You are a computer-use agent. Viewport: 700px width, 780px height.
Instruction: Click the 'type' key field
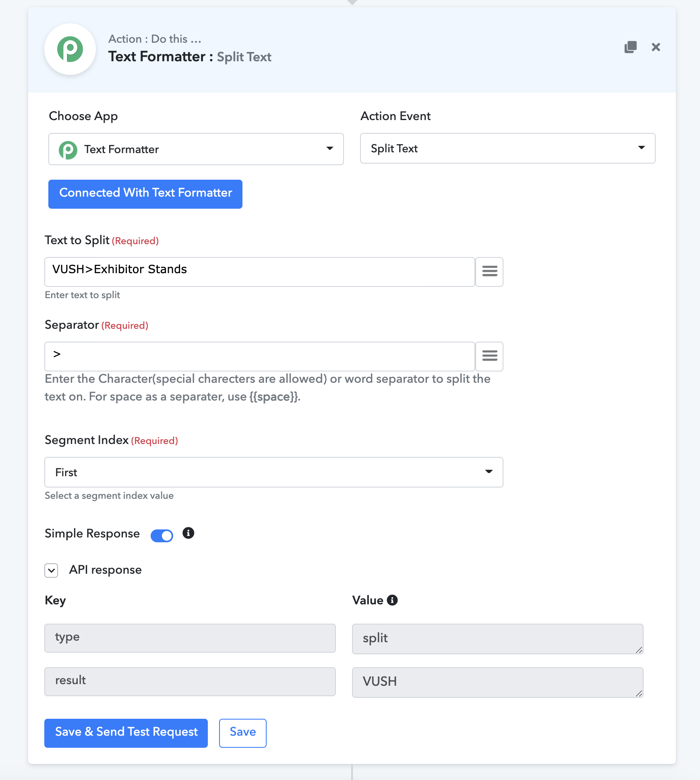click(190, 638)
